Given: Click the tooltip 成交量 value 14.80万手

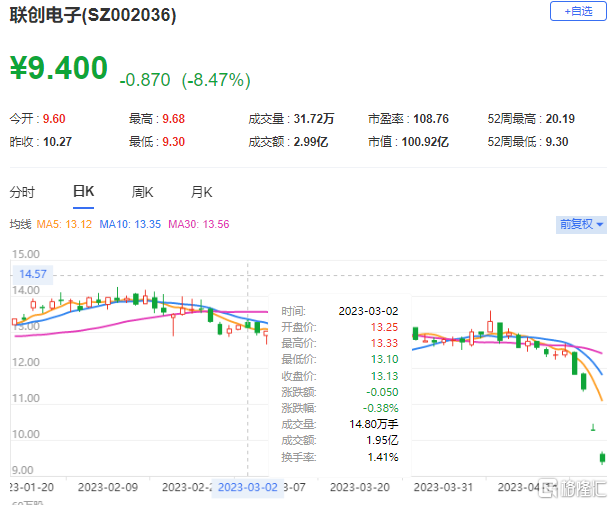Looking at the screenshot, I should pyautogui.click(x=374, y=424).
